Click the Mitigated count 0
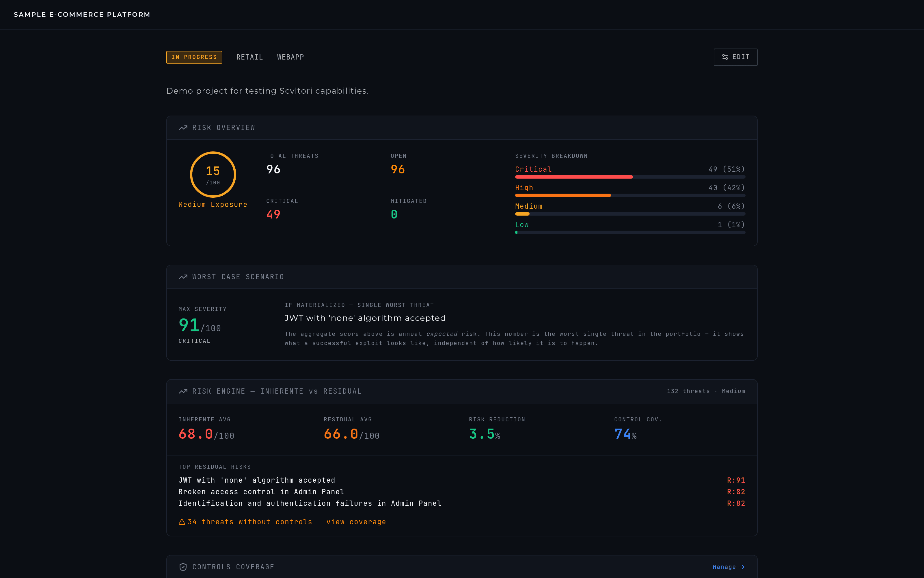Viewport: 924px width, 578px height. point(394,214)
